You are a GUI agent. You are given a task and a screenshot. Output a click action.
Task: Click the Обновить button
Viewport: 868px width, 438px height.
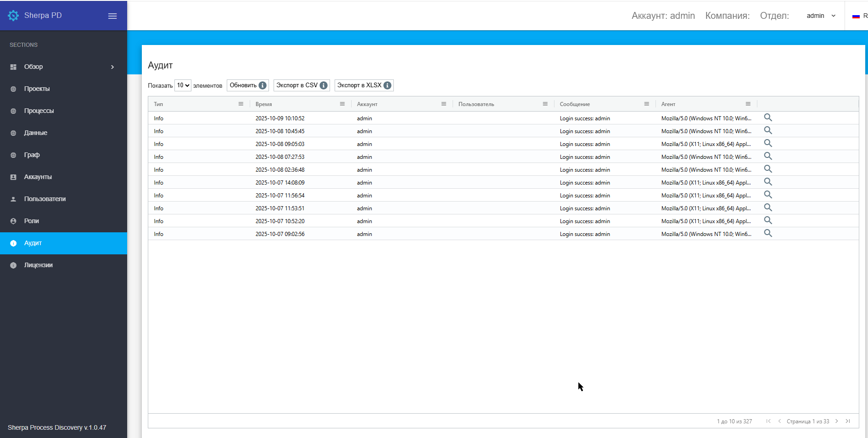pos(248,85)
